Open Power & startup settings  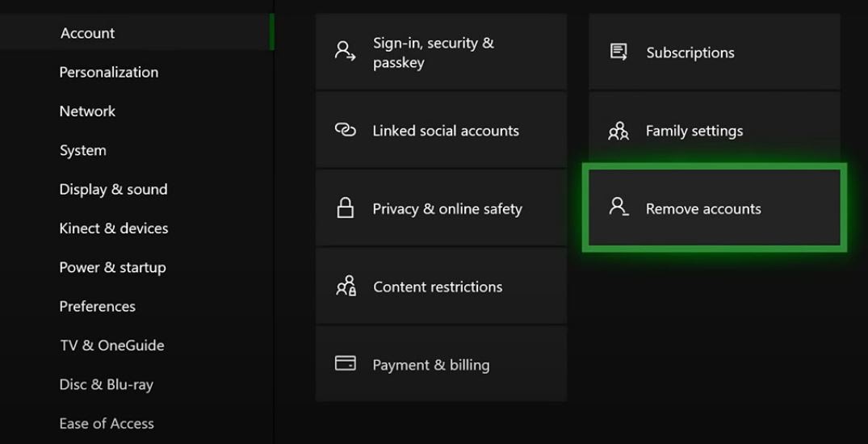click(x=112, y=267)
